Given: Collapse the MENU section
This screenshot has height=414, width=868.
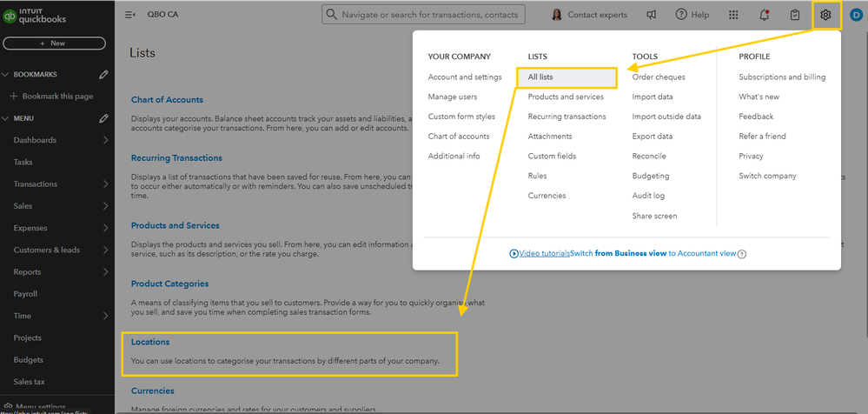Looking at the screenshot, I should coord(5,118).
